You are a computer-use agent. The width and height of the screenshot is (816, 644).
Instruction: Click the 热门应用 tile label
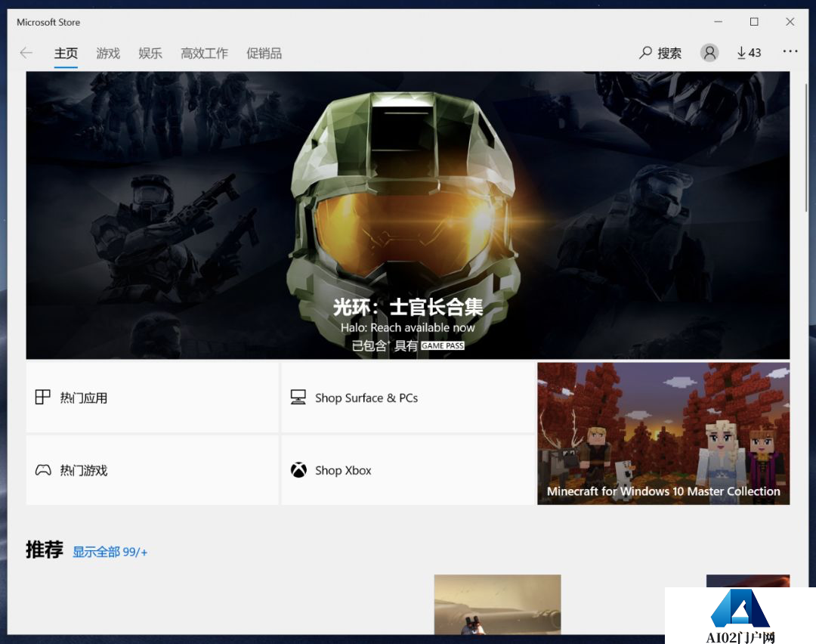click(84, 398)
